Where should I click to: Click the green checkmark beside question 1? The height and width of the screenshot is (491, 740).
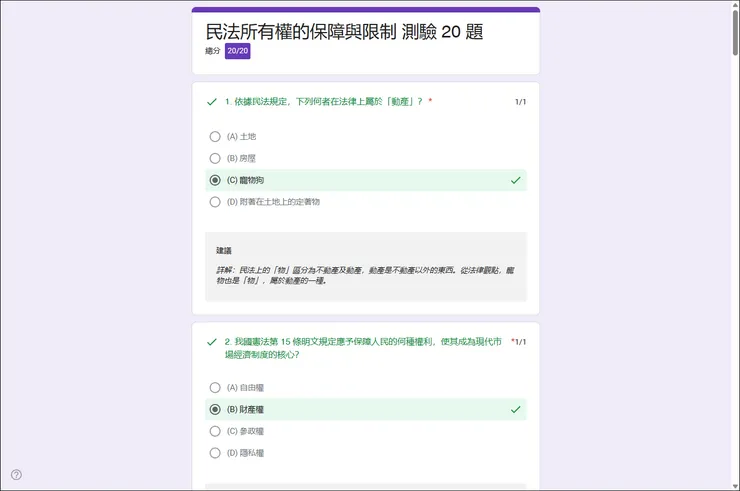tap(212, 102)
